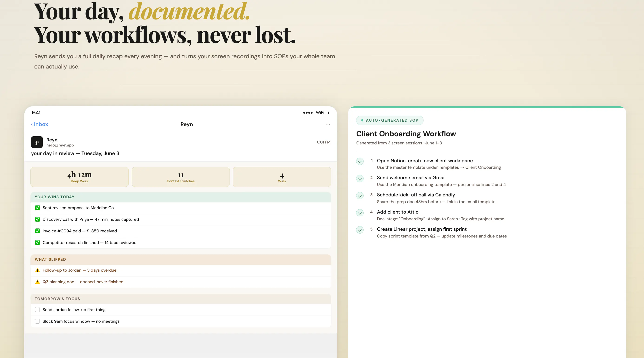Click the What Slipped section header

tap(181, 259)
